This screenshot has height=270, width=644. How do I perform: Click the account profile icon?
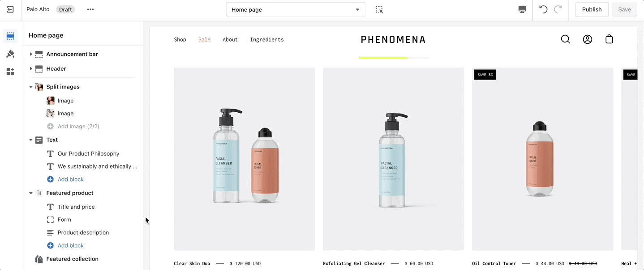588,39
